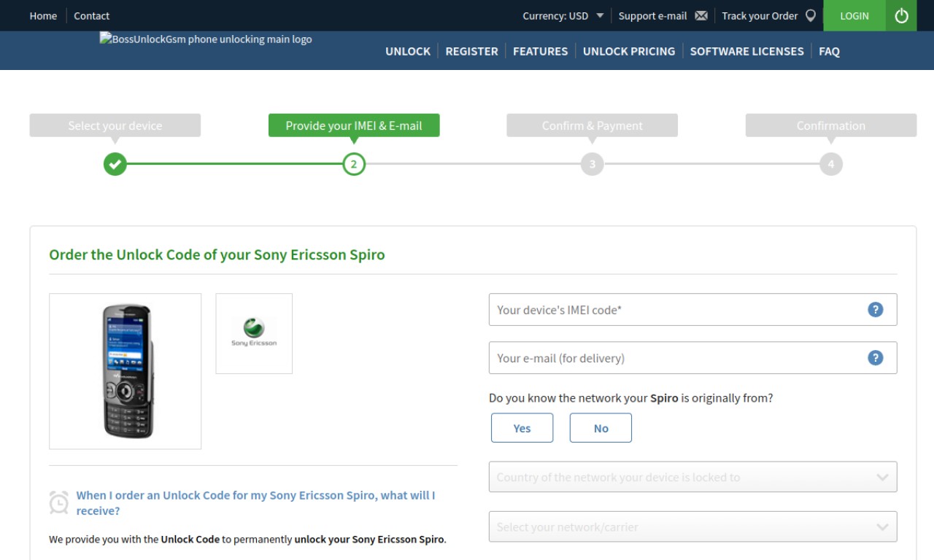The width and height of the screenshot is (934, 560).
Task: Open the Contact link
Action: [x=92, y=15]
